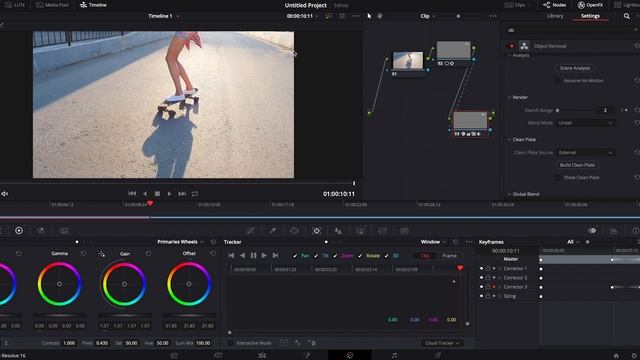Viewport: 640px width, 360px height.
Task: Click the red playhead on the mini timeline
Action: (150, 204)
